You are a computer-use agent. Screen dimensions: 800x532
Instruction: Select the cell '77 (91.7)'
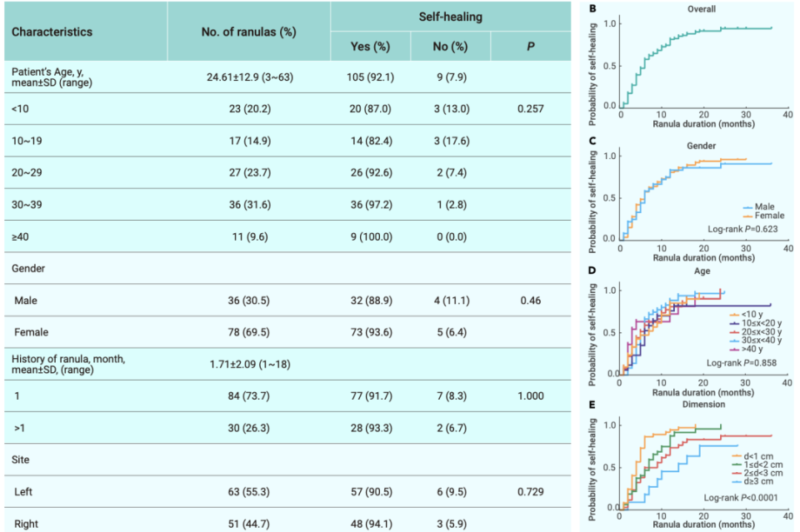[371, 396]
